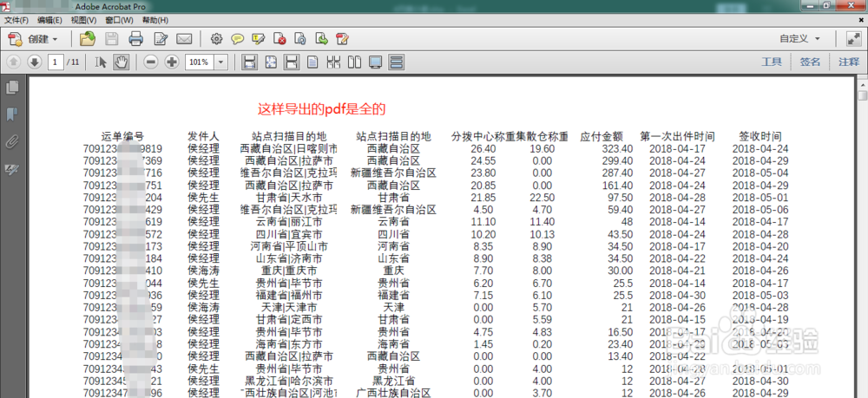
Task: Toggle the fit visible width icon
Action: 291,62
